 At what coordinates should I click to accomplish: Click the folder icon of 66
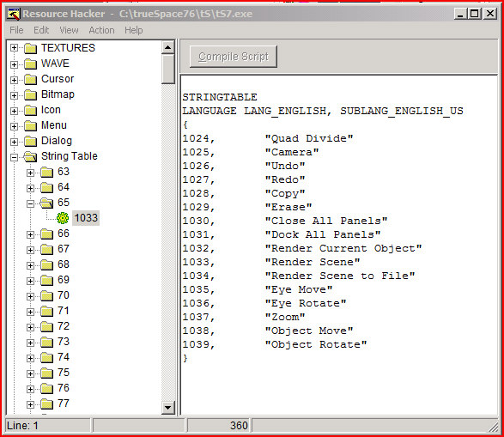tap(47, 234)
